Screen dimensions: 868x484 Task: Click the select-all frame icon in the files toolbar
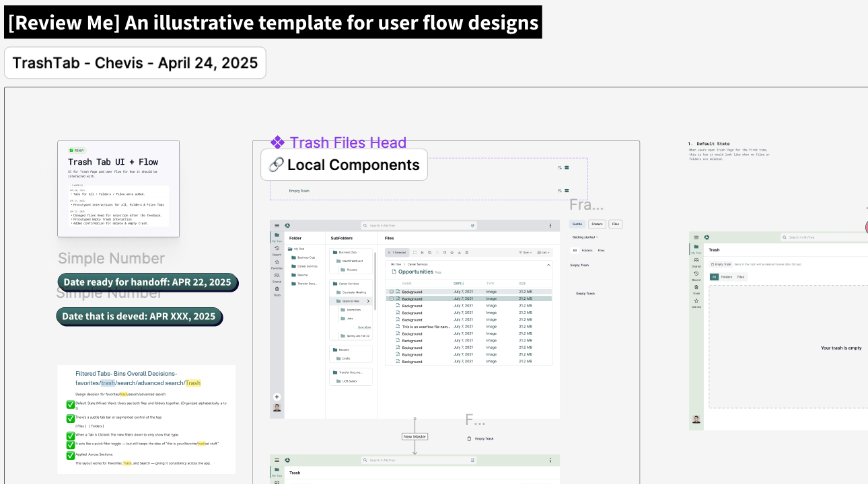tap(414, 252)
